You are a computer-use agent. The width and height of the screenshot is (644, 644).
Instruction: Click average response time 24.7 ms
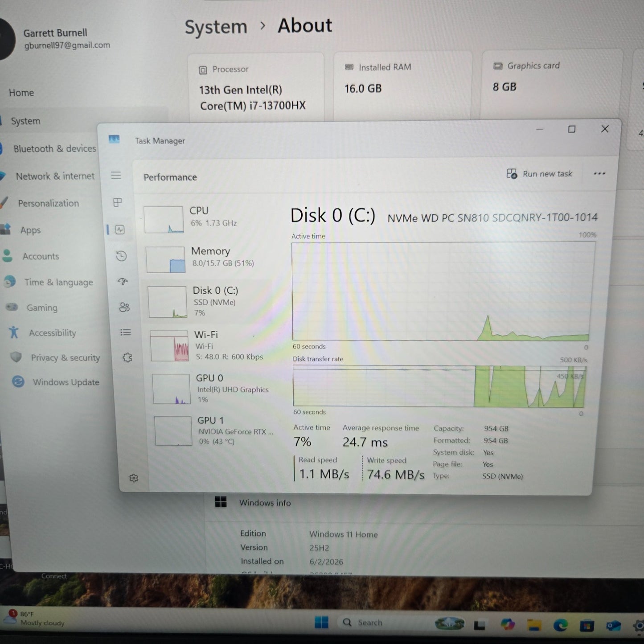(x=365, y=442)
